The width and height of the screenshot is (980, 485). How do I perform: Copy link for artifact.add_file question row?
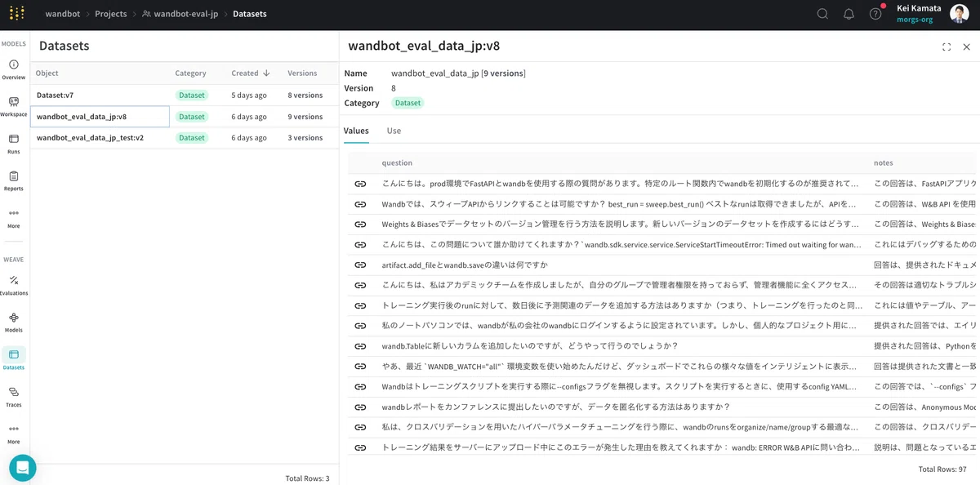click(360, 265)
